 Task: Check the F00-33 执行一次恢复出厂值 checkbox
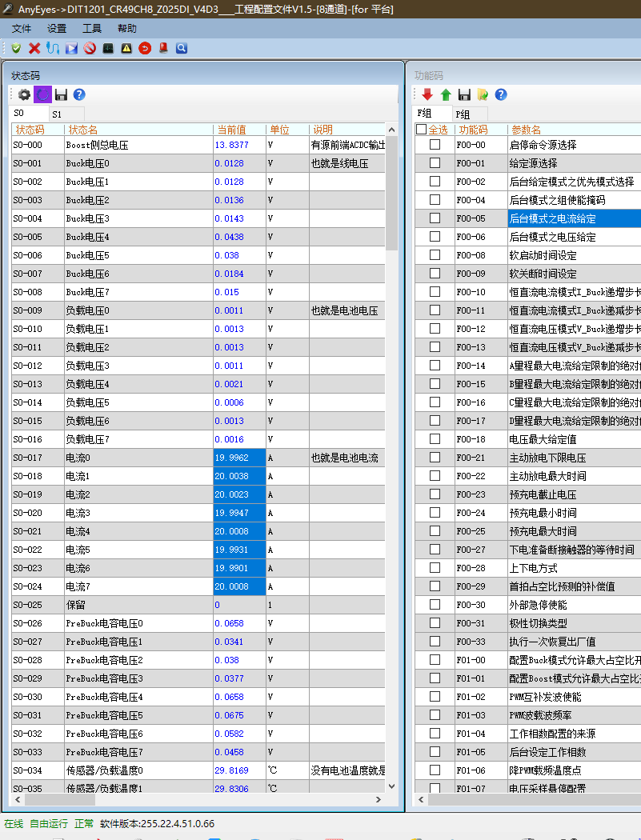(435, 642)
